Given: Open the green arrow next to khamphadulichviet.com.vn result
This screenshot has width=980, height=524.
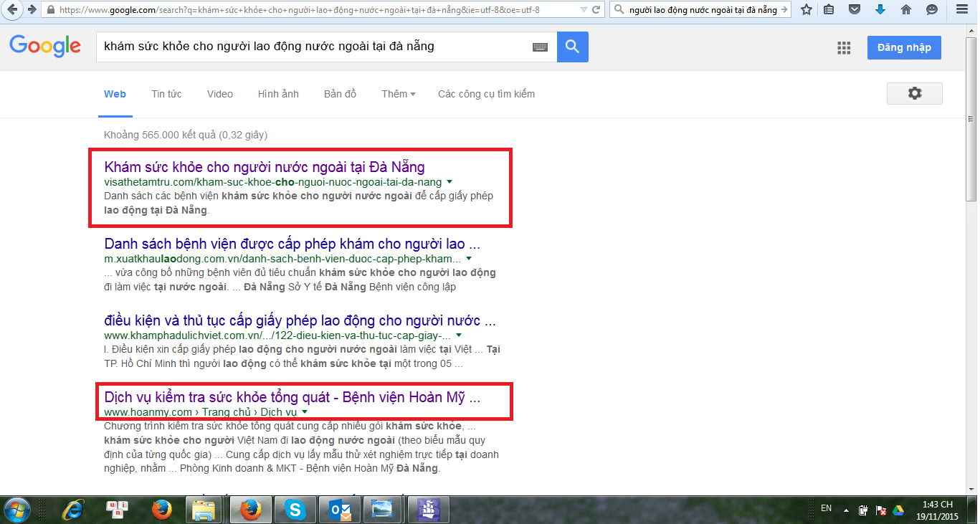Looking at the screenshot, I should [x=459, y=335].
